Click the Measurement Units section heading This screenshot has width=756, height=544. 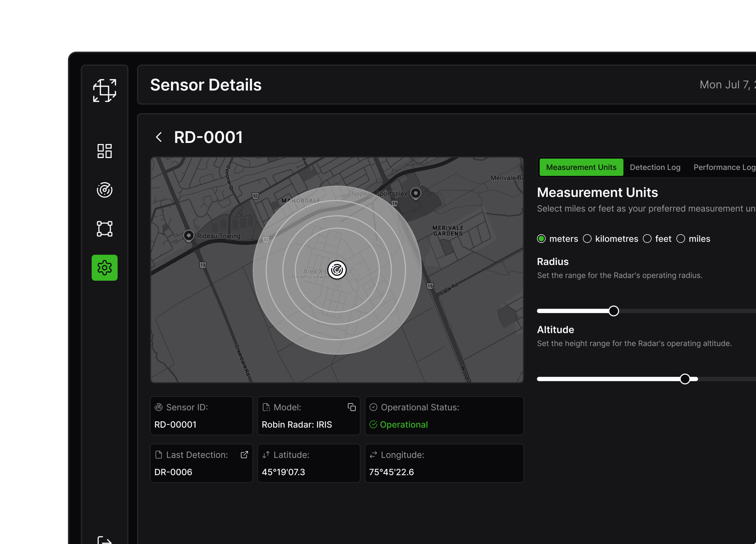pyautogui.click(x=597, y=192)
